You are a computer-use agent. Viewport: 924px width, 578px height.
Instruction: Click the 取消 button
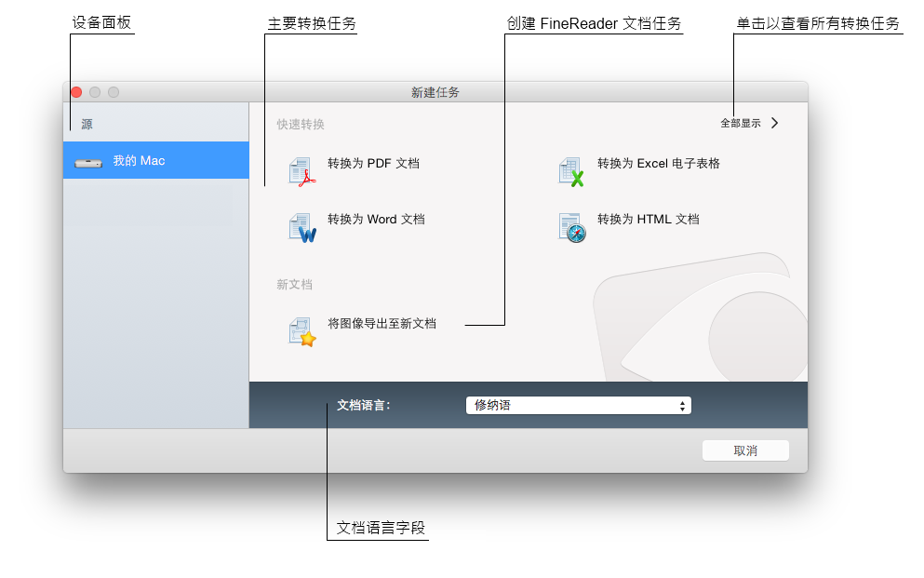(x=745, y=450)
